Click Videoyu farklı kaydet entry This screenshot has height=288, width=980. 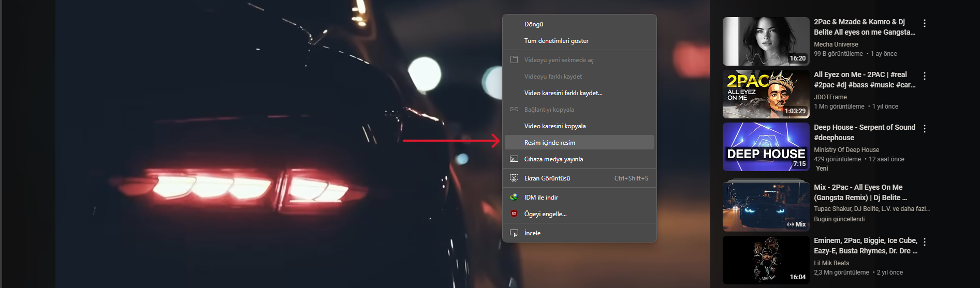(x=579, y=77)
